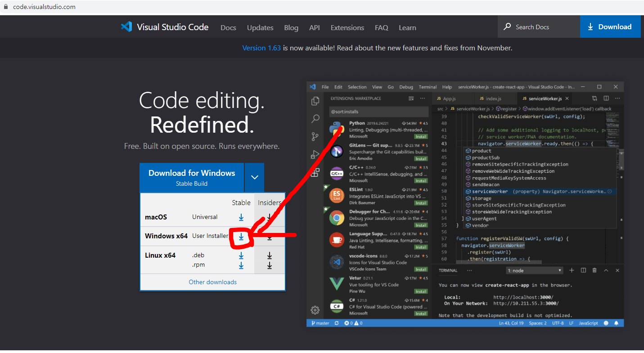Screen dimensions: 644x353
Task: Click the magnifier icon in Search Docs
Action: 507,27
